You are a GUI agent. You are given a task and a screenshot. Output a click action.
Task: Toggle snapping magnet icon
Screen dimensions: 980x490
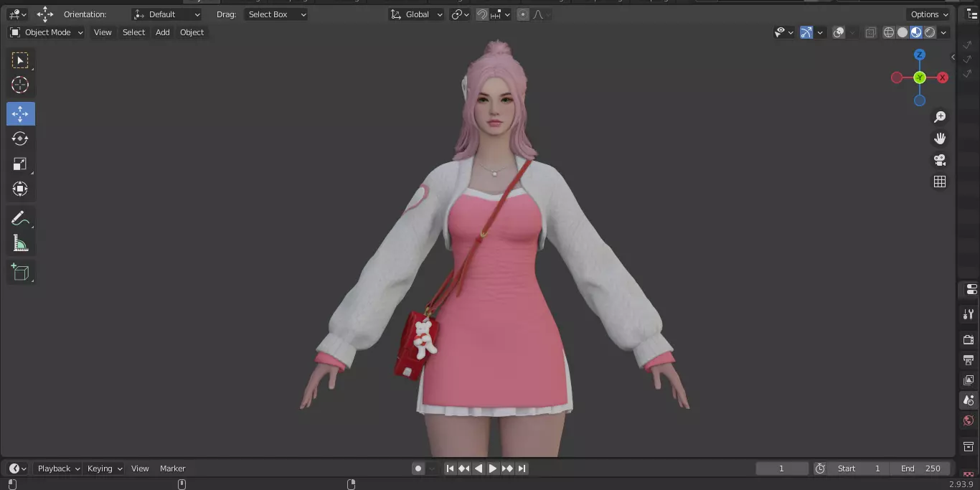click(x=482, y=14)
